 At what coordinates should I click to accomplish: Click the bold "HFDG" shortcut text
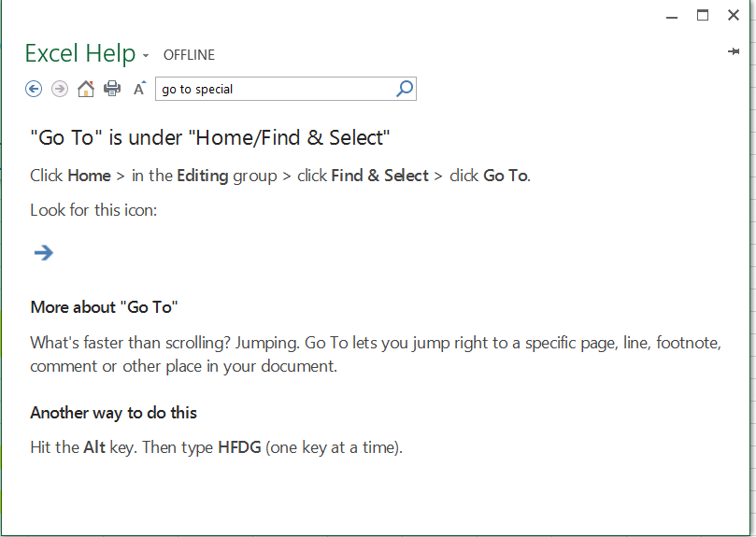coord(239,447)
